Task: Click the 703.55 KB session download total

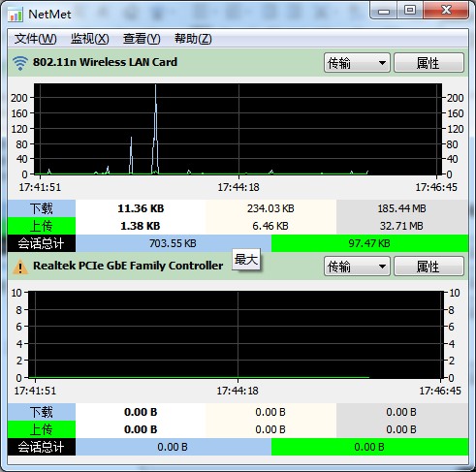Action: [x=174, y=243]
